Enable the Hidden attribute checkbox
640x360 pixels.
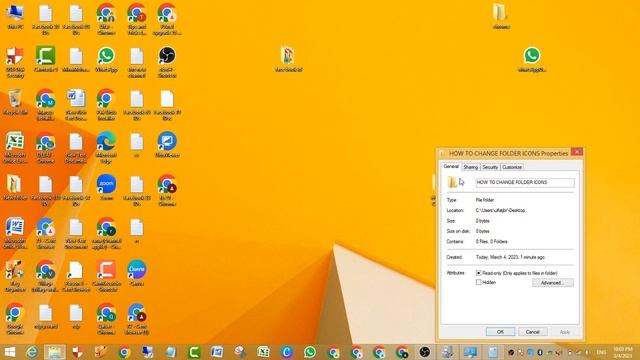coord(479,282)
